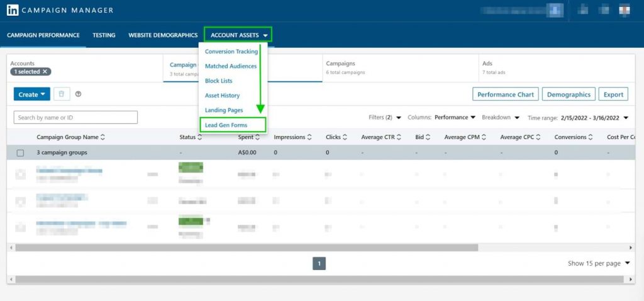Switch to the Ads level tab
Image resolution: width=644 pixels, height=301 pixels.
[557, 68]
